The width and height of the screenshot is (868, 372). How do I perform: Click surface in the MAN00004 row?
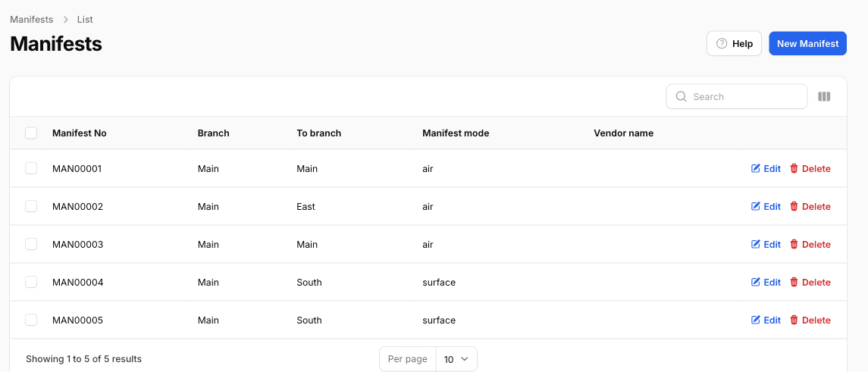(439, 283)
